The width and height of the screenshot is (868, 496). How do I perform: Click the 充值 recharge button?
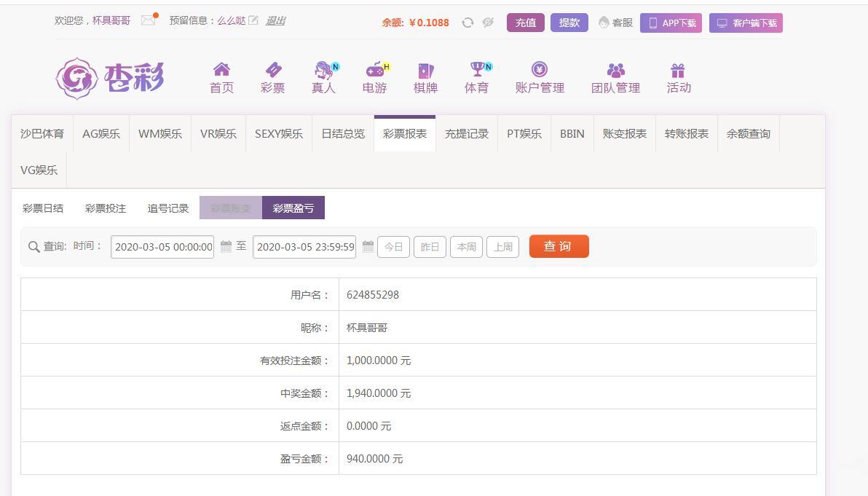tap(525, 23)
